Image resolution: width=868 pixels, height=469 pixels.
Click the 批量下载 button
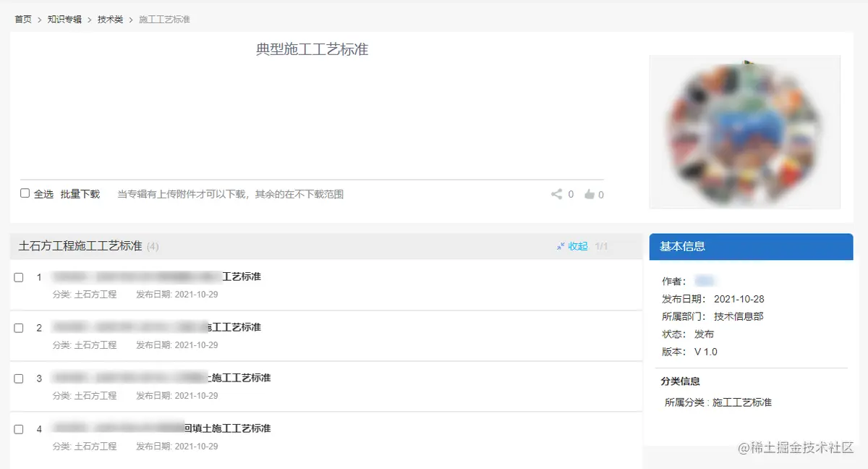[x=80, y=194]
